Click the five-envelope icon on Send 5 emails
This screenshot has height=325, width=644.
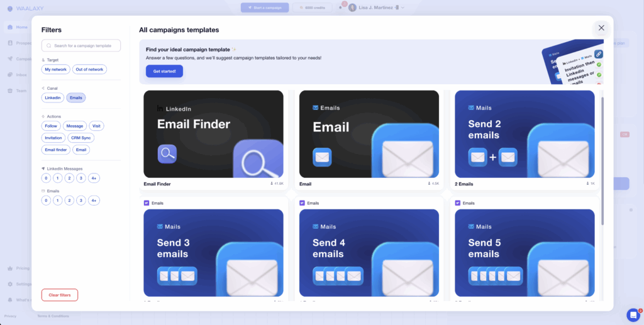point(496,276)
